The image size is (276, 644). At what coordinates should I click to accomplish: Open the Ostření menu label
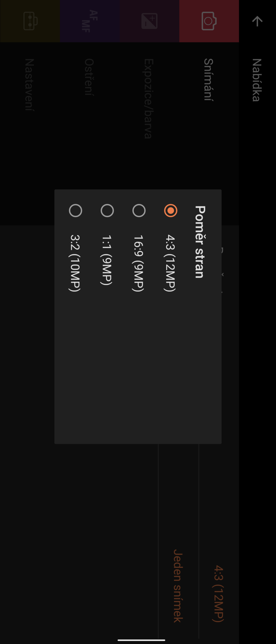point(89,77)
